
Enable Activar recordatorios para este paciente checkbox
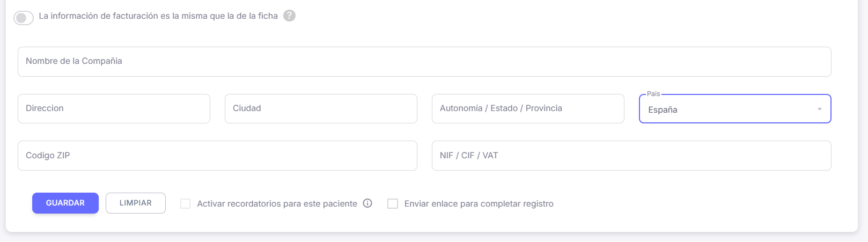click(186, 204)
